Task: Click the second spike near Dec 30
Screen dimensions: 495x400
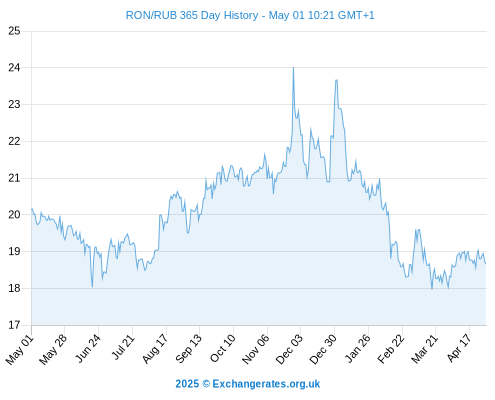Action: [x=336, y=80]
